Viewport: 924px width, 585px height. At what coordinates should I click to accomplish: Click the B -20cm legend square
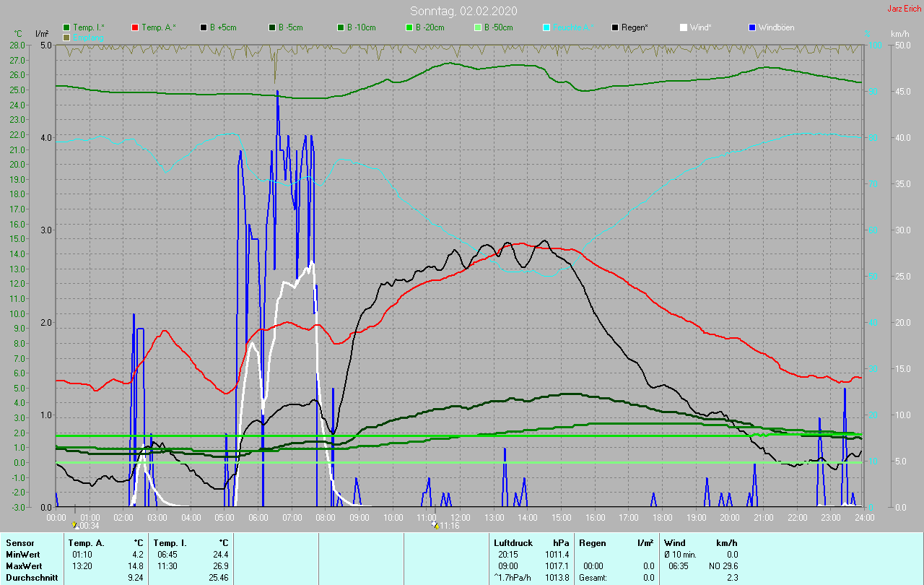409,27
